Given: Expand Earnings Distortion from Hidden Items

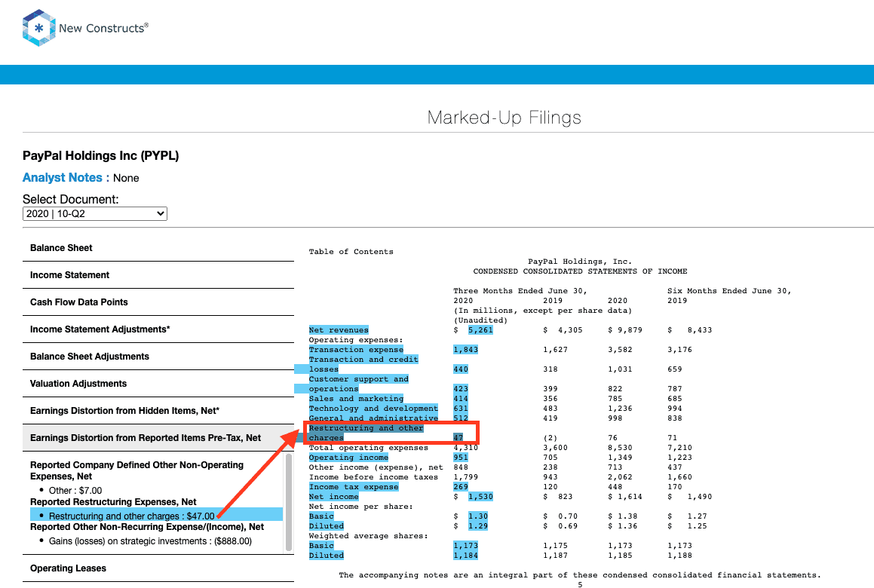Looking at the screenshot, I should coord(158,411).
